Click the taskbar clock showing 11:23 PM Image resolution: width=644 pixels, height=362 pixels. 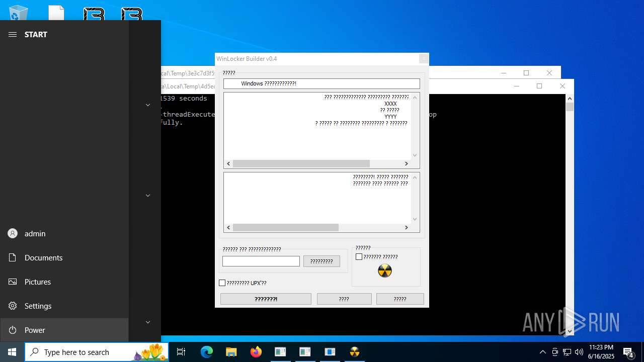coord(601,352)
